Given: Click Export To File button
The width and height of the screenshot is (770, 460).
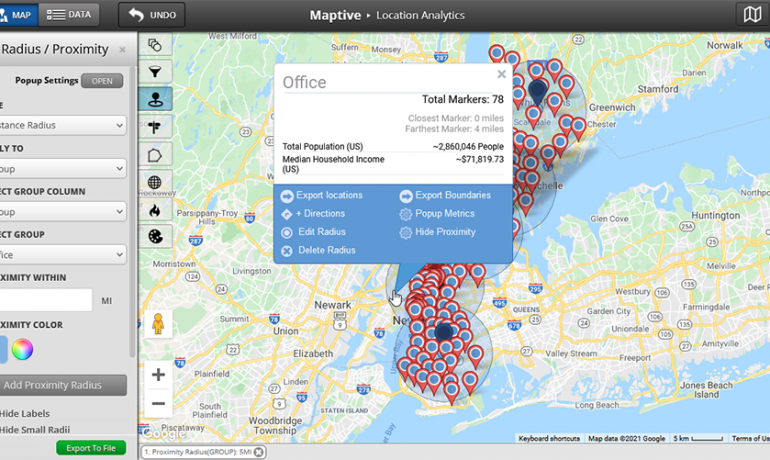Looking at the screenshot, I should pos(91,448).
